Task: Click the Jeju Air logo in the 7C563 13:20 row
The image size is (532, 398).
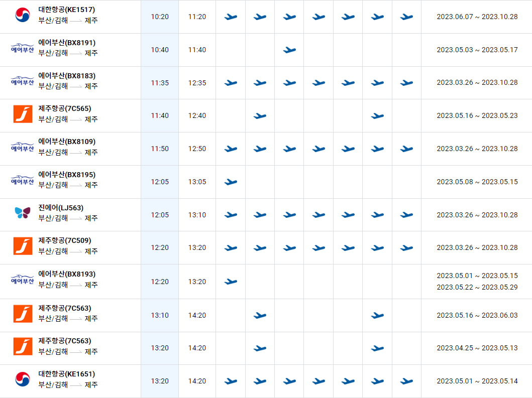Action: (x=23, y=346)
